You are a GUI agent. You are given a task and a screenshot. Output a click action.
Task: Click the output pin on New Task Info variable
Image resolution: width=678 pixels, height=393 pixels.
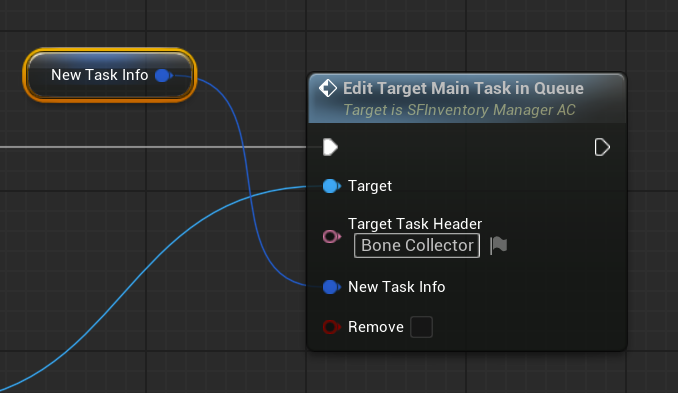point(164,75)
